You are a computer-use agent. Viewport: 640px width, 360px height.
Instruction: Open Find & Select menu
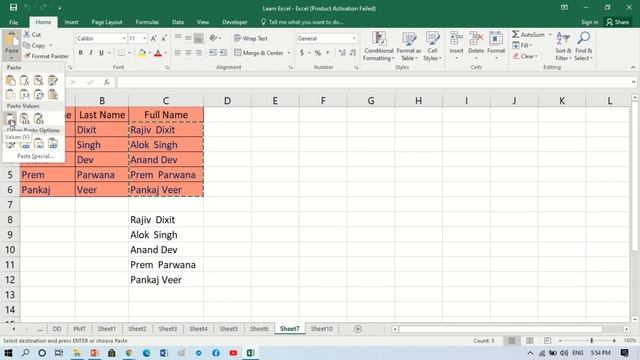point(583,46)
